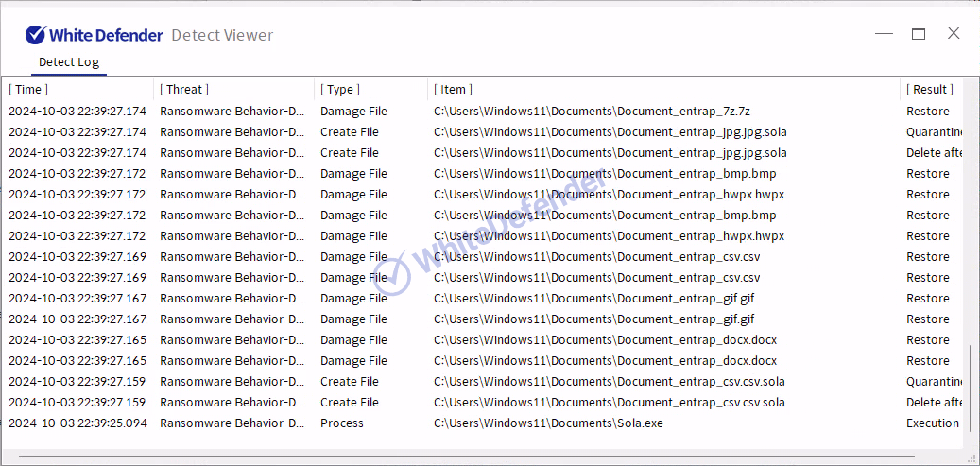Click Delete after result for jpg.jpg.sola
980x466 pixels.
[935, 152]
